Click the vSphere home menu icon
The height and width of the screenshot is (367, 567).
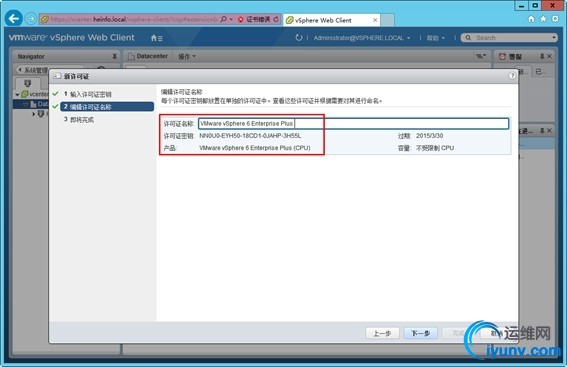click(x=156, y=38)
